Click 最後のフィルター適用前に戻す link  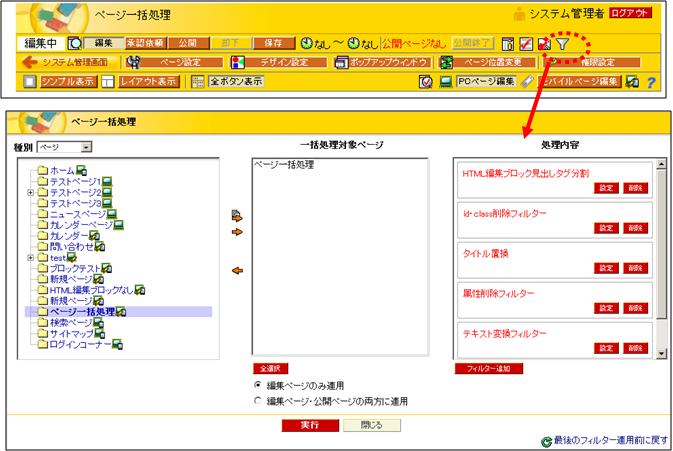pos(610,440)
